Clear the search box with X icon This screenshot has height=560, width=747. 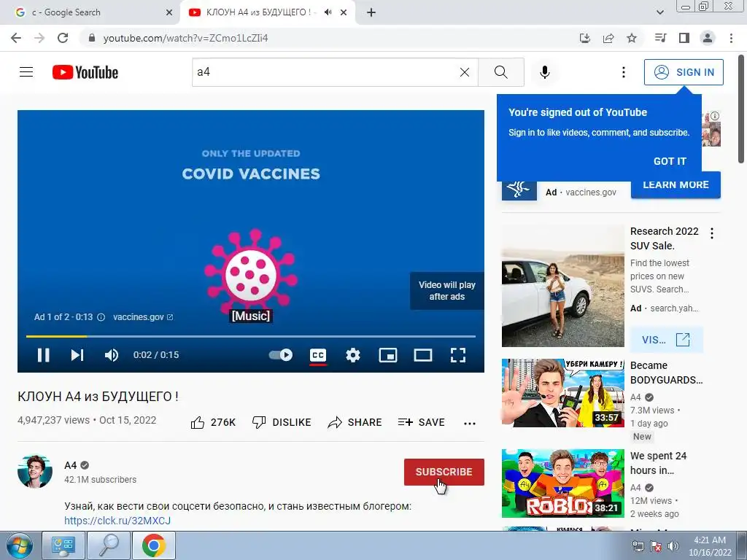pyautogui.click(x=465, y=72)
